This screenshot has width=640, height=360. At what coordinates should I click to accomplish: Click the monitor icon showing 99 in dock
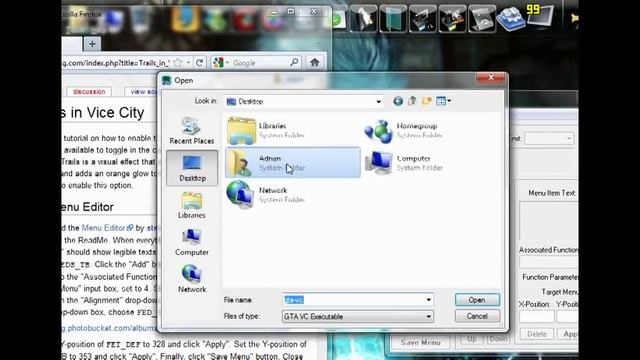click(x=540, y=16)
